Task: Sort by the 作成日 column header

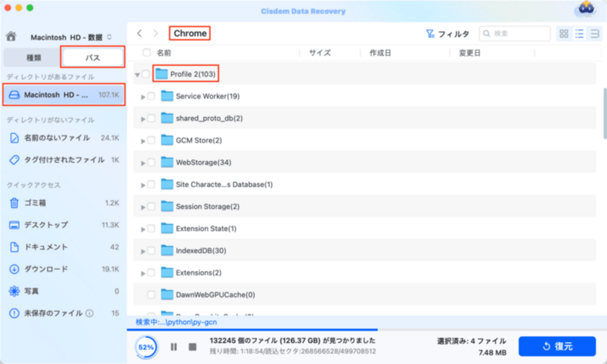Action: 380,53
